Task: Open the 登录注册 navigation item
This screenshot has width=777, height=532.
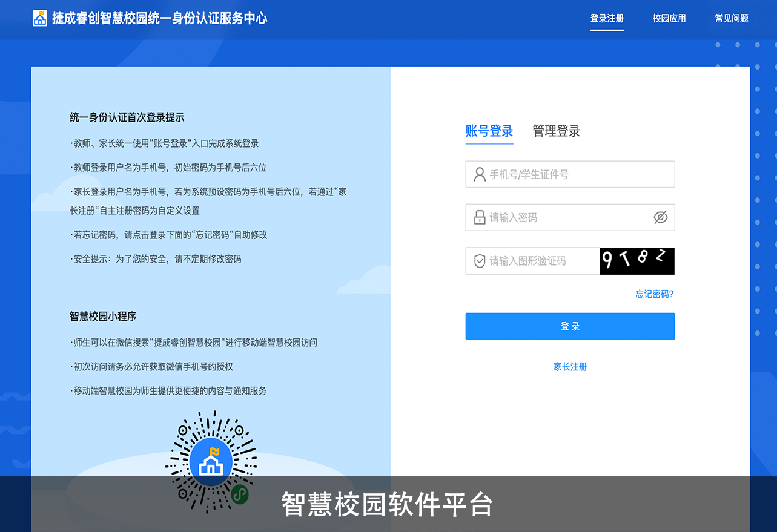Action: 607,18
